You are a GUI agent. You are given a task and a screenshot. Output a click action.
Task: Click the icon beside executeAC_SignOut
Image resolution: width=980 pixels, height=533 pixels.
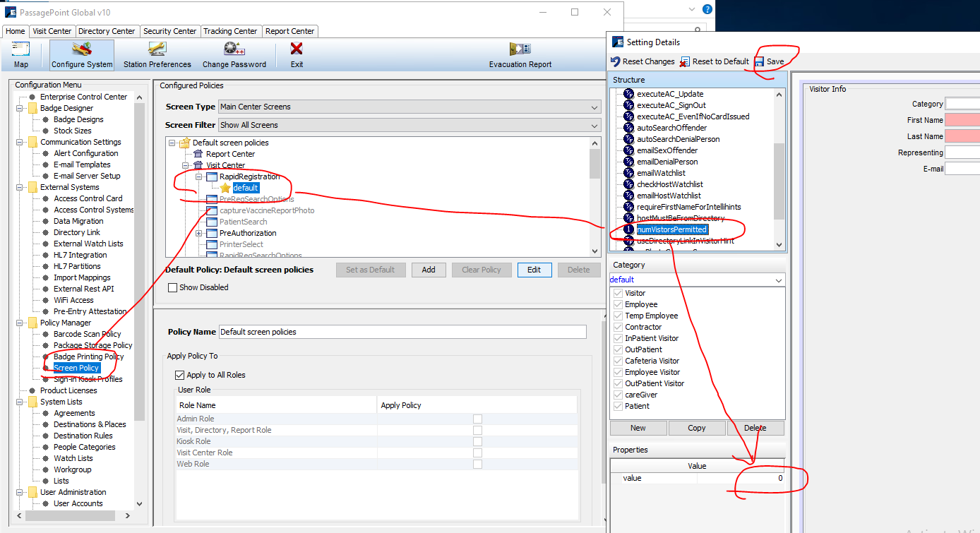pyautogui.click(x=628, y=105)
